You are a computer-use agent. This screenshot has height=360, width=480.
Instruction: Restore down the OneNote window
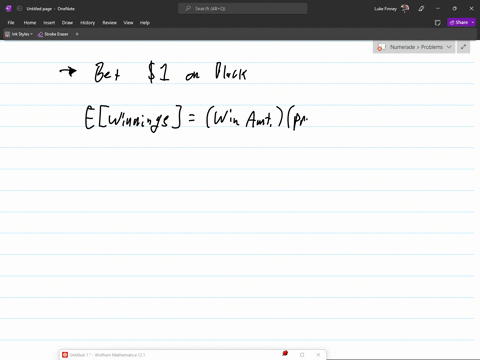coord(454,9)
